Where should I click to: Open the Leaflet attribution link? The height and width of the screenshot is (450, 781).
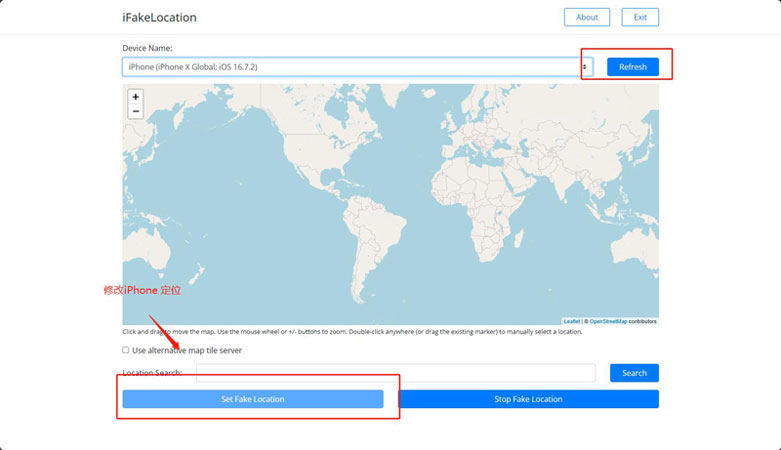click(x=571, y=321)
